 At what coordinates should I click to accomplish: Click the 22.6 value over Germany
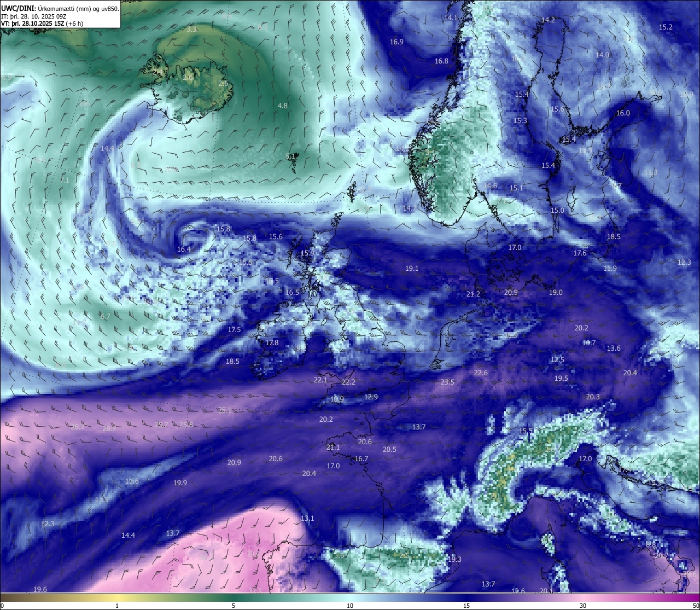pos(481,373)
